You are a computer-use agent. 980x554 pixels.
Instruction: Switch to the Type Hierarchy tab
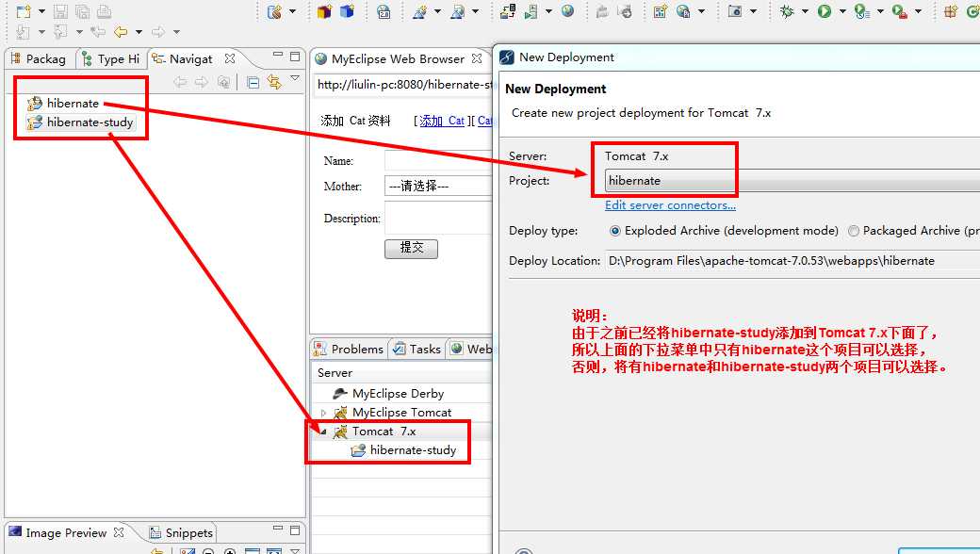coord(110,58)
